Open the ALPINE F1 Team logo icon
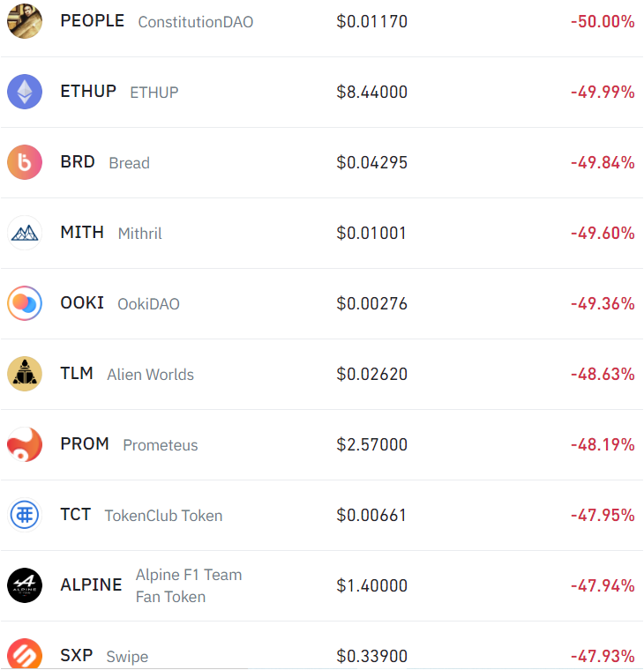This screenshot has width=644, height=670. coord(25,585)
